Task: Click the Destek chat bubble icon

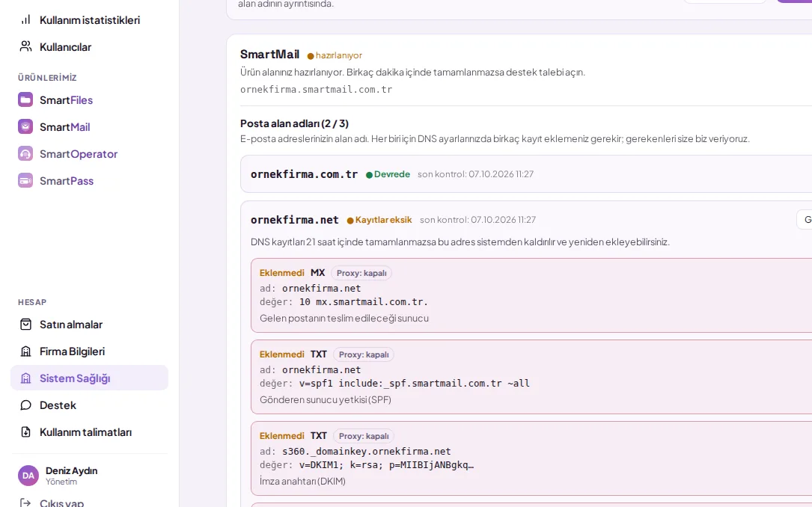Action: click(x=25, y=405)
